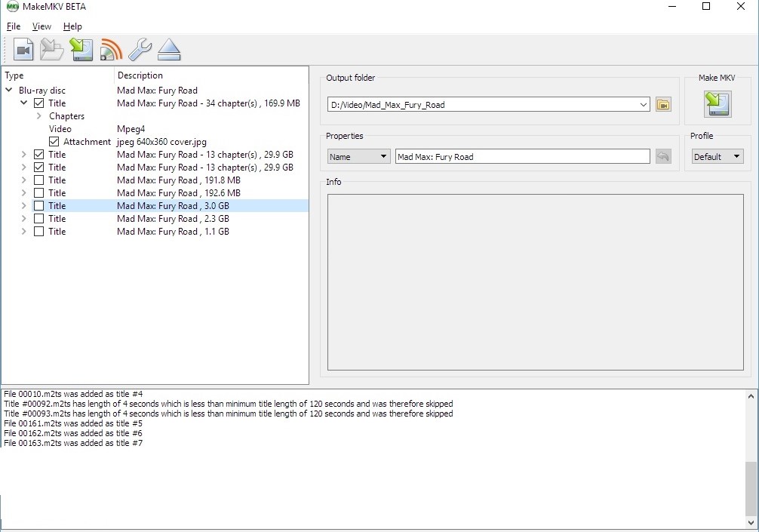Check the 2.3 GB Title checkbox
This screenshot has width=759, height=532.
pos(38,218)
